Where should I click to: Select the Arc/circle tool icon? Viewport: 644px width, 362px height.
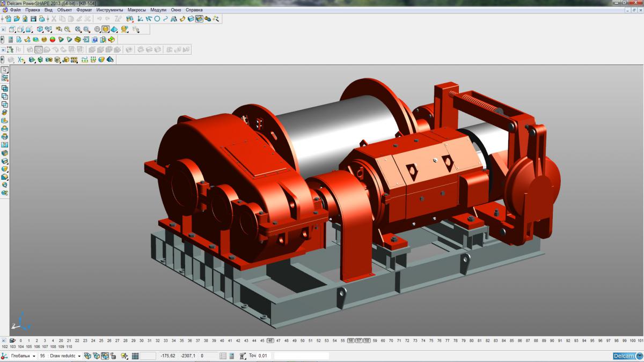157,19
